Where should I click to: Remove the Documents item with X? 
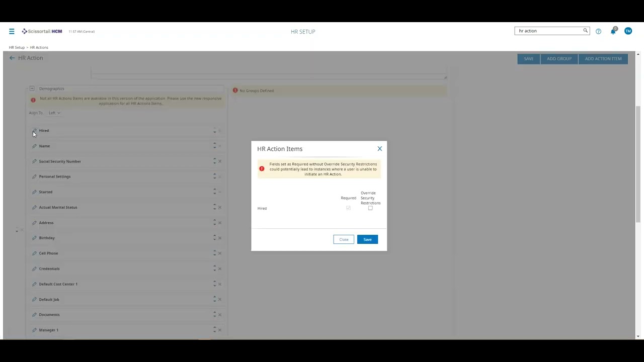[220, 315]
